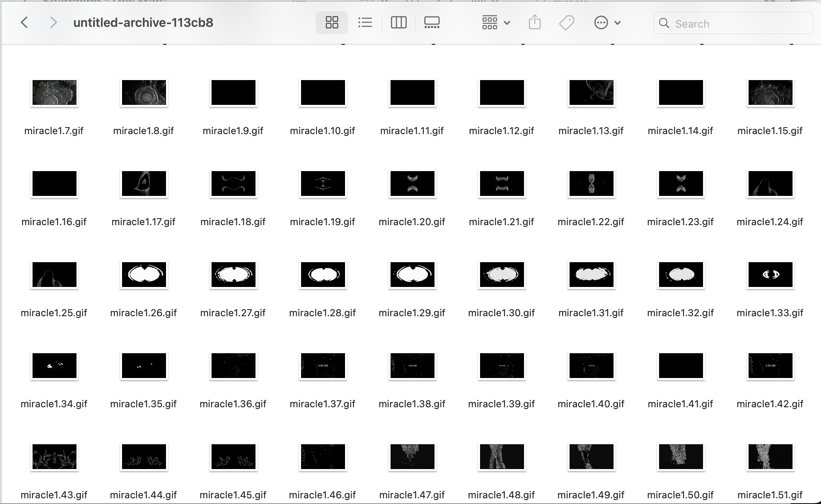The height and width of the screenshot is (504, 821).
Task: Open the More actions ellipsis menu
Action: coord(607,22)
